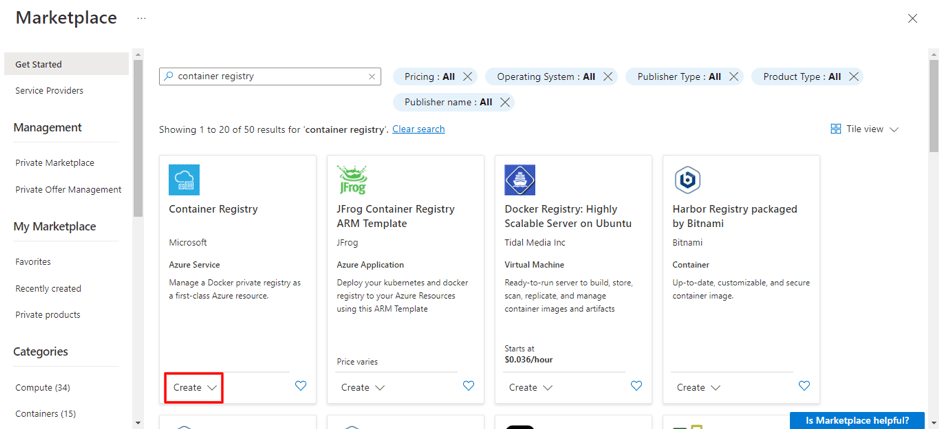
Task: Open the Product Type : All filter
Action: click(801, 77)
